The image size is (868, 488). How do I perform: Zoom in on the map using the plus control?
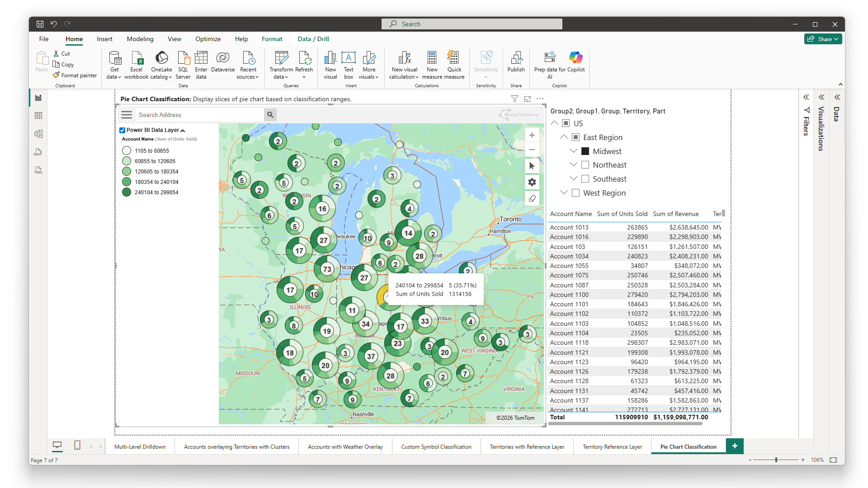(x=532, y=135)
